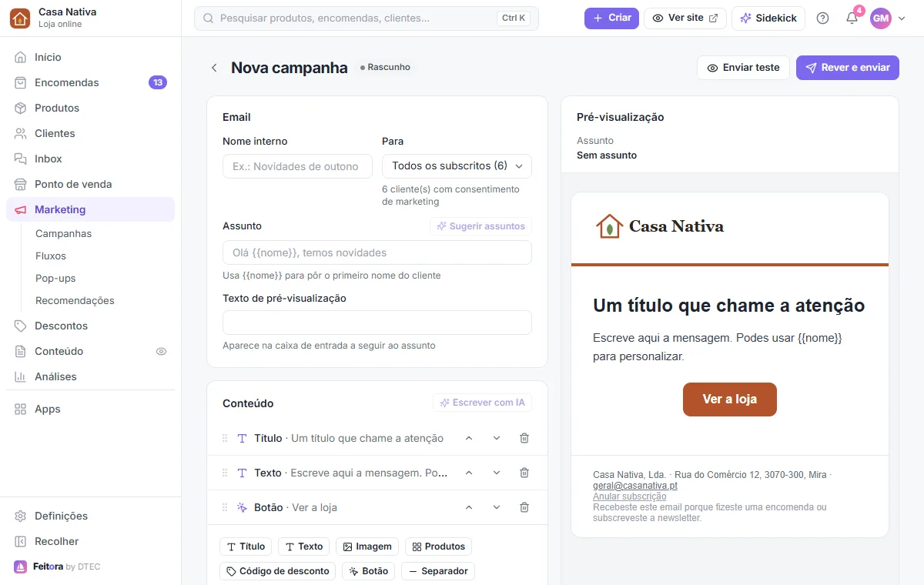The height and width of the screenshot is (585, 924).
Task: Open the Para recipients dropdown
Action: click(457, 165)
